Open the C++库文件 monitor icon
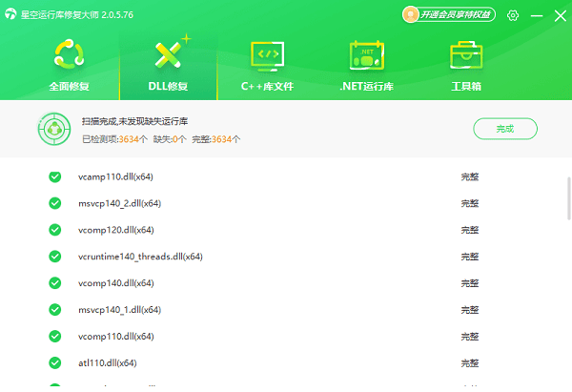 tap(267, 56)
